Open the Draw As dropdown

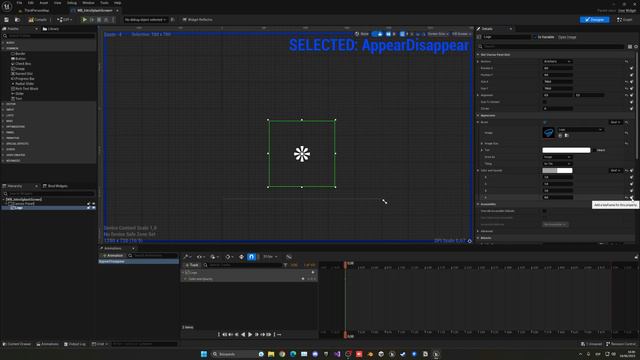(x=558, y=157)
